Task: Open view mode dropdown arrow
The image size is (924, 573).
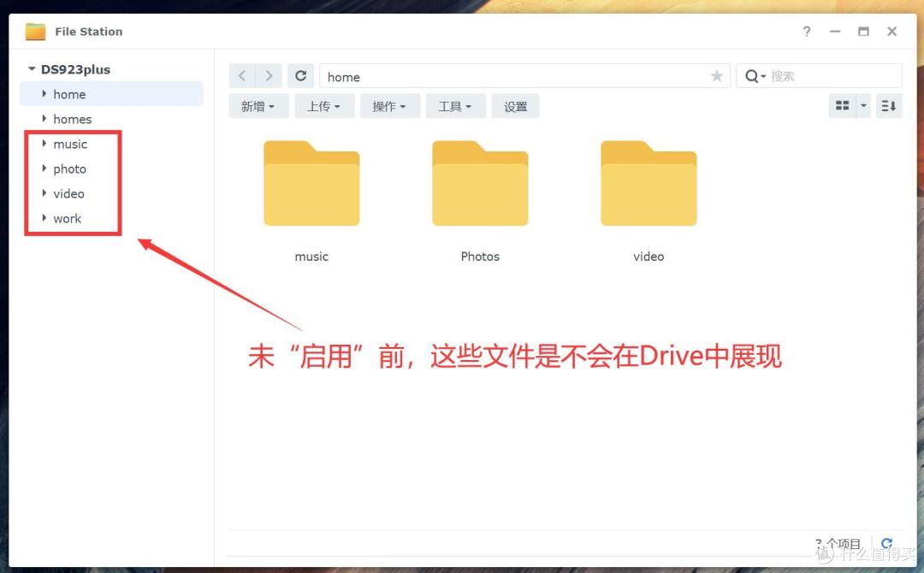Action: [x=863, y=106]
